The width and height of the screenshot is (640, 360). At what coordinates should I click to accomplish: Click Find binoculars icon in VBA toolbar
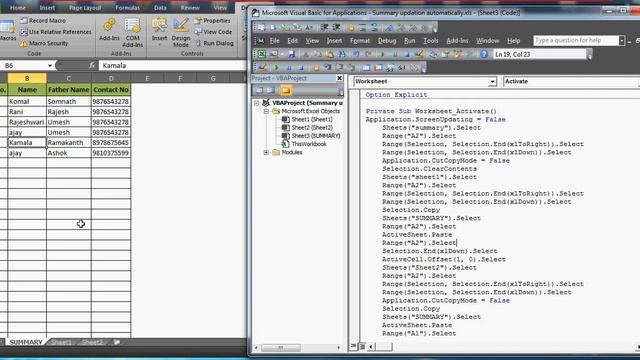click(x=342, y=54)
